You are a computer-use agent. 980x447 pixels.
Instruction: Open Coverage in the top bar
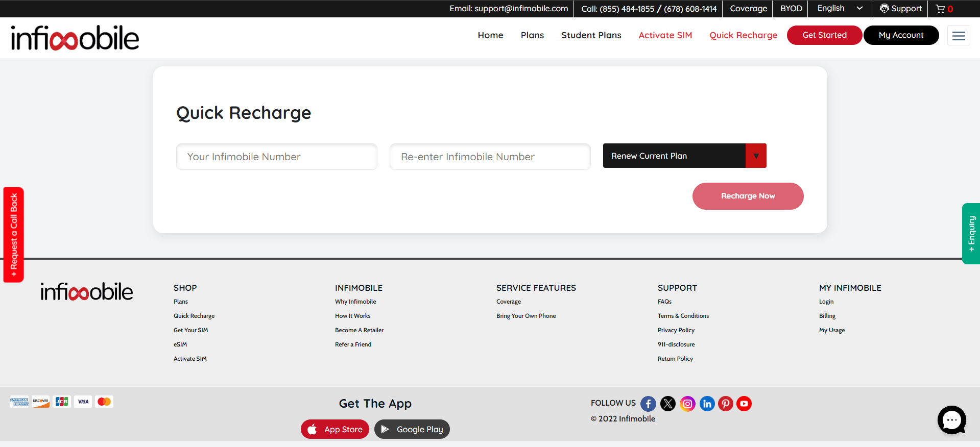click(749, 9)
